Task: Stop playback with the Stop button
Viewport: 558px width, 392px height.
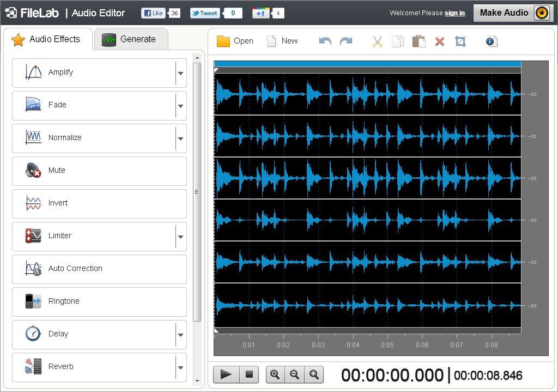Action: tap(249, 374)
